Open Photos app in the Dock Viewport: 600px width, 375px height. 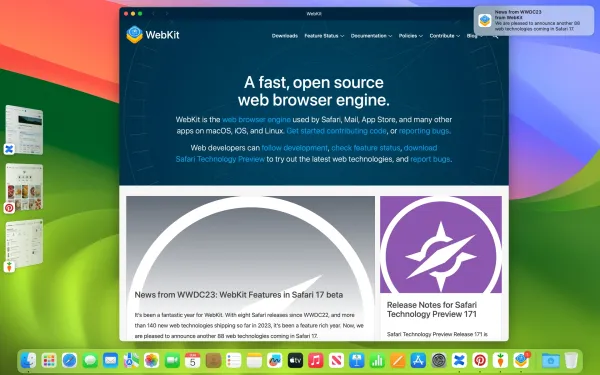click(x=152, y=360)
